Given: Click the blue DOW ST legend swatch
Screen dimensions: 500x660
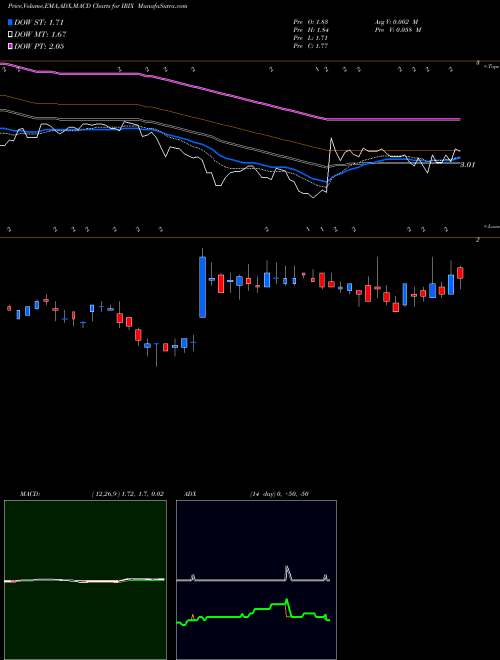Looking at the screenshot, I should 10,22.
